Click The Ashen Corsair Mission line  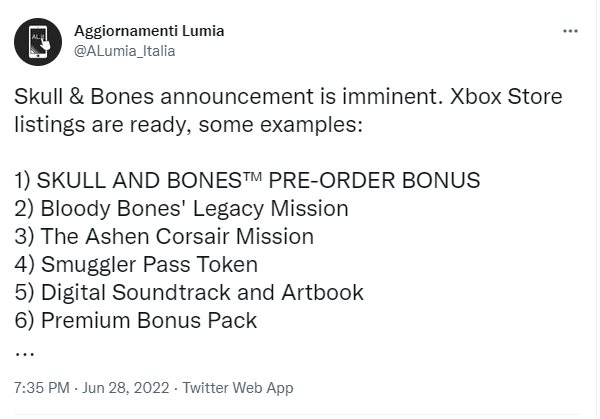(164, 236)
